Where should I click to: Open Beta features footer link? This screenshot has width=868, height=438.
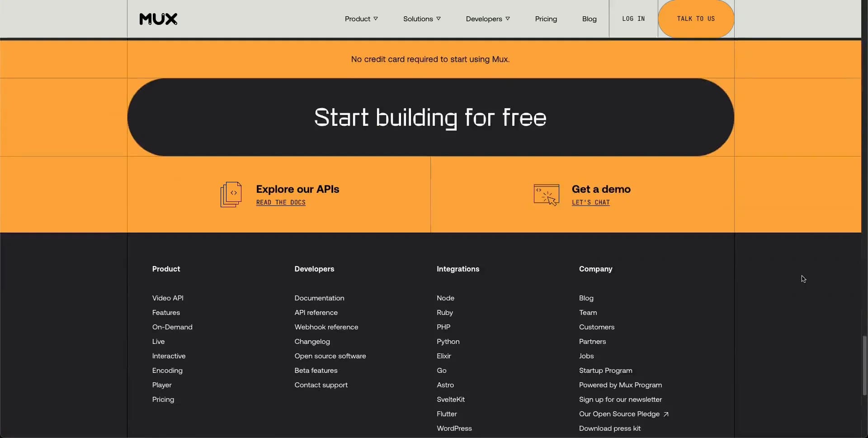316,371
